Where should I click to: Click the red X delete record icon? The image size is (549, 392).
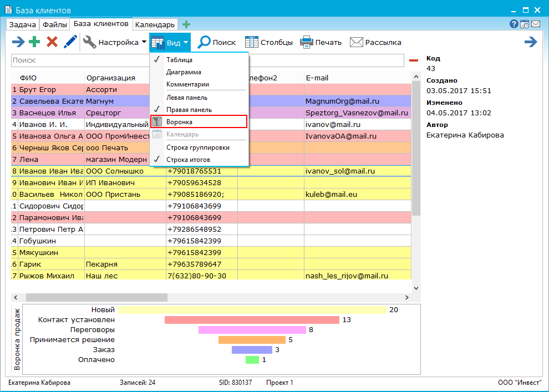tap(52, 42)
